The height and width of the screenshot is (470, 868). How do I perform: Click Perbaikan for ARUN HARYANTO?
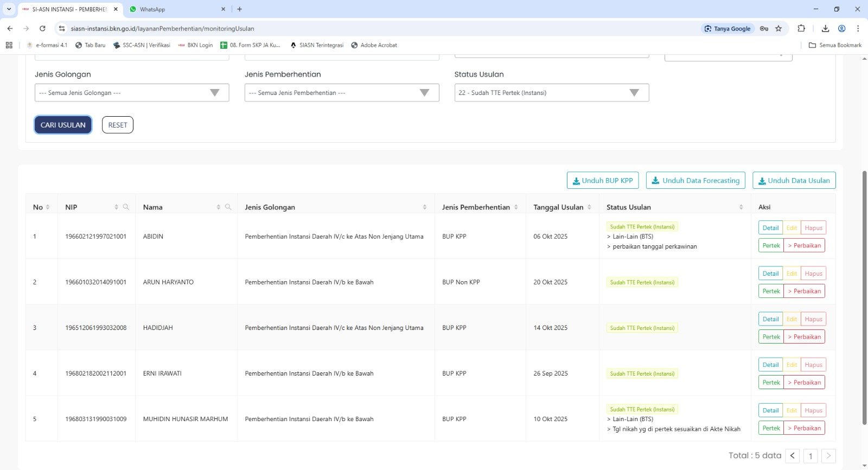click(x=804, y=291)
